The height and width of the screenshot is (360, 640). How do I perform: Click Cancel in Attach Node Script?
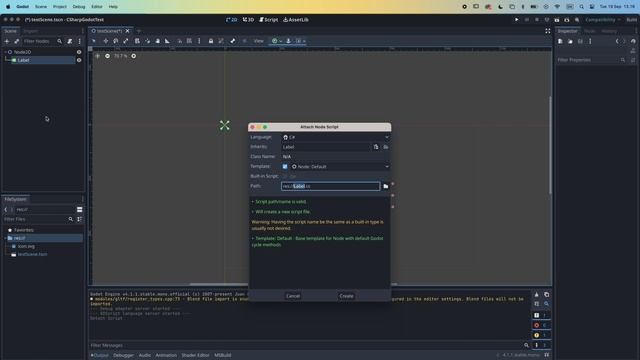click(x=293, y=296)
